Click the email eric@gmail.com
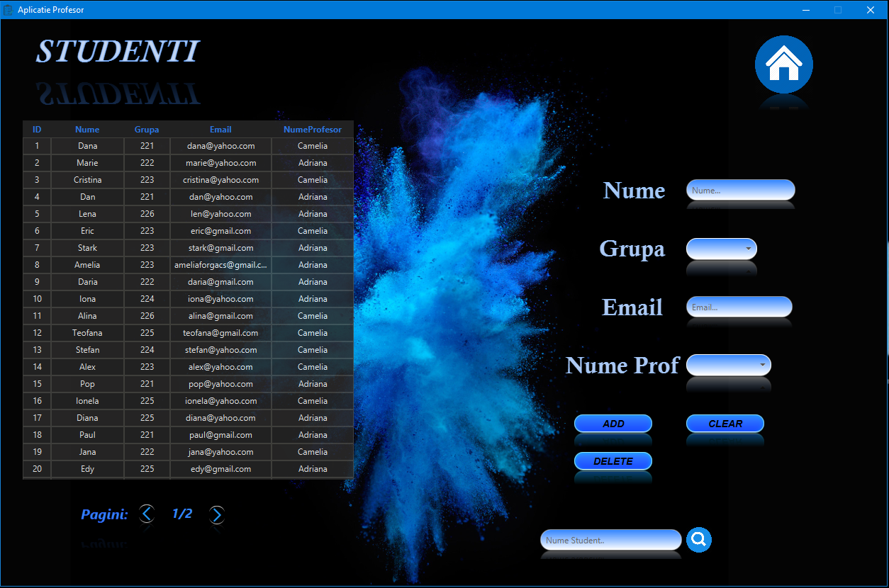The height and width of the screenshot is (588, 889). [x=220, y=231]
